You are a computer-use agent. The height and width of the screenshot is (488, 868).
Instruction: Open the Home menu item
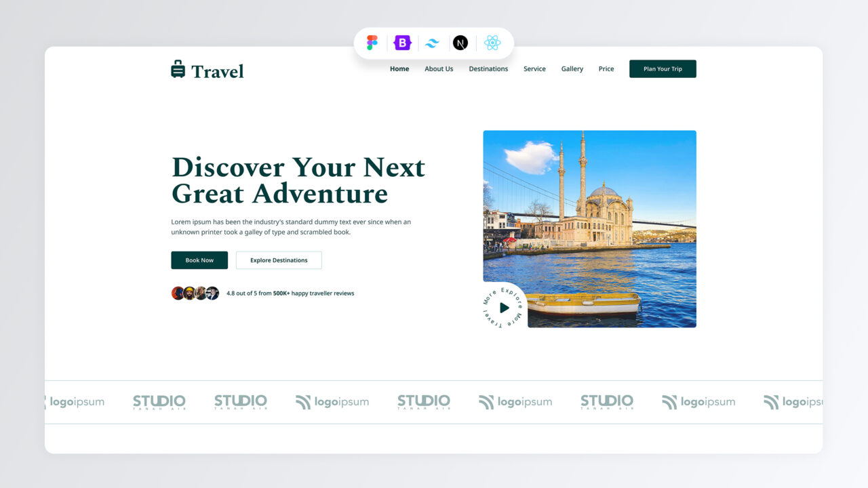[399, 69]
